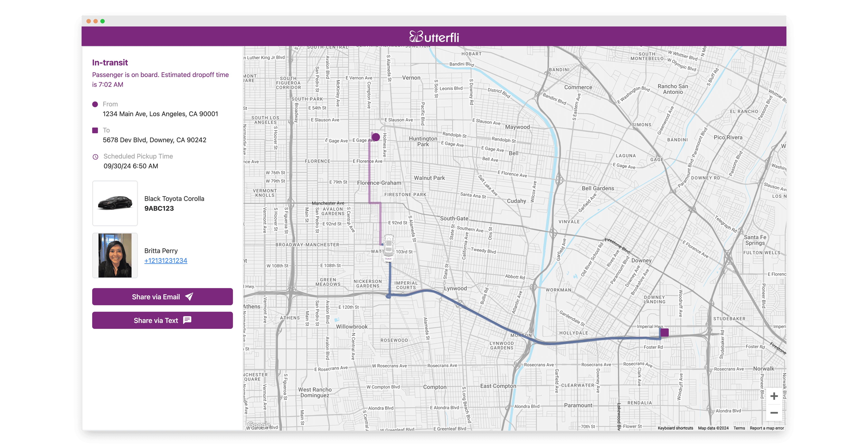
Task: Click the driver Britta Perry photo
Action: coord(115,255)
